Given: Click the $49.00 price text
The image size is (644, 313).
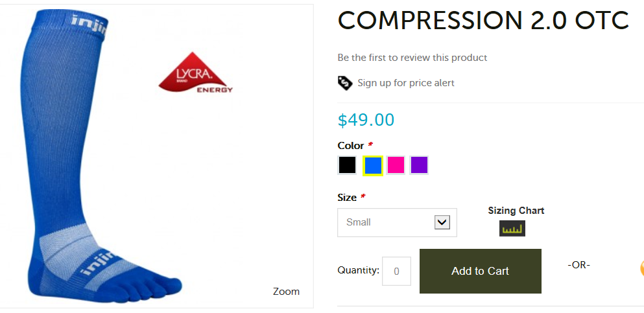Looking at the screenshot, I should click(366, 120).
